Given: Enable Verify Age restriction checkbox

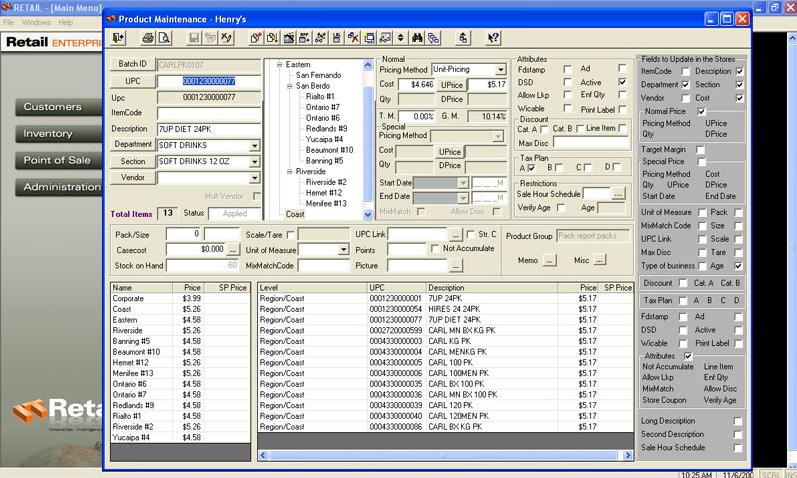Looking at the screenshot, I should [561, 207].
